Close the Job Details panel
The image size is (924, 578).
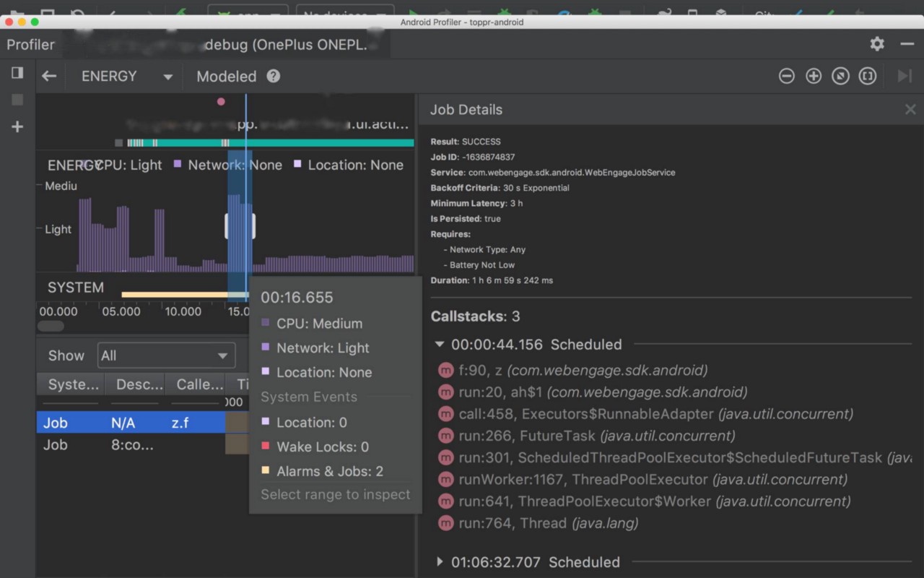910,110
